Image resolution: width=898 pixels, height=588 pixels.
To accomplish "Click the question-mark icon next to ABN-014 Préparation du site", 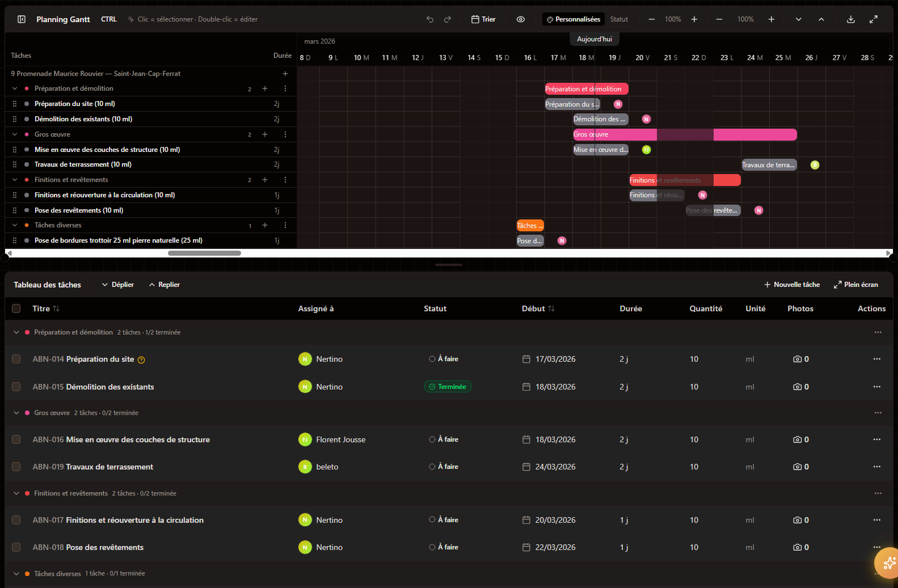I will click(142, 359).
